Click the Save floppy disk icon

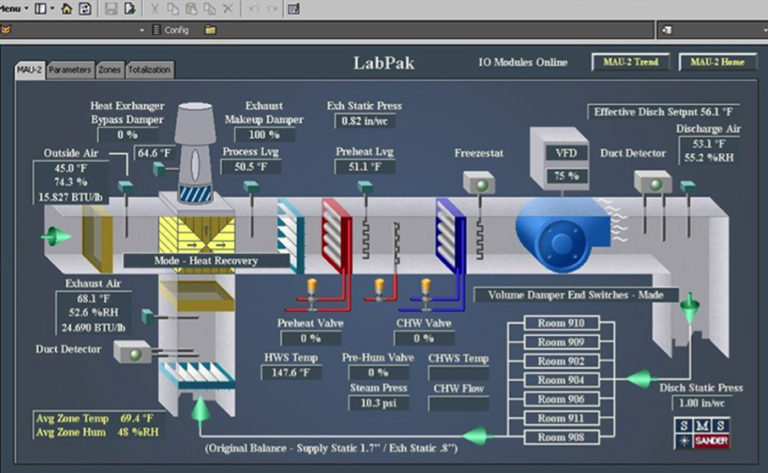(x=110, y=8)
